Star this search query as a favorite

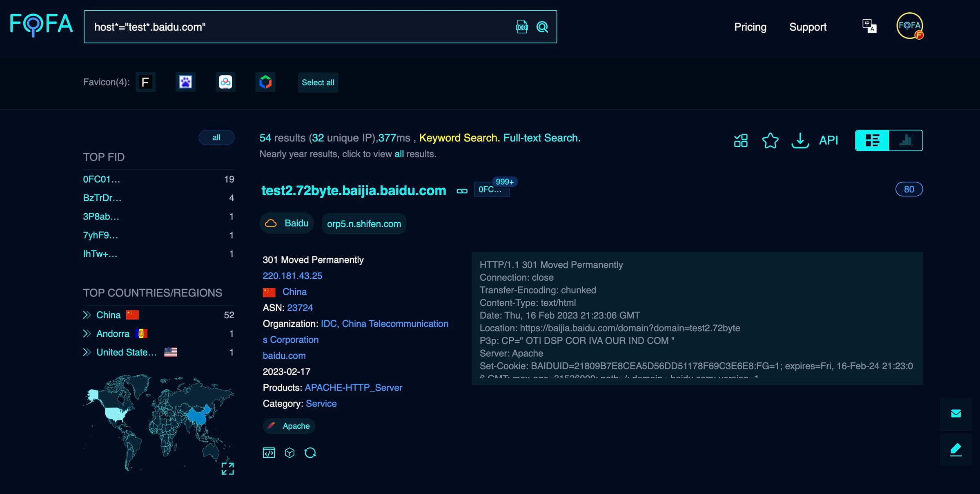click(770, 141)
